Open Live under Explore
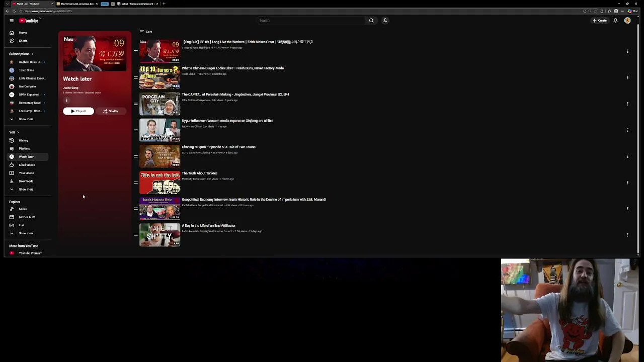644x362 pixels. coord(28,225)
